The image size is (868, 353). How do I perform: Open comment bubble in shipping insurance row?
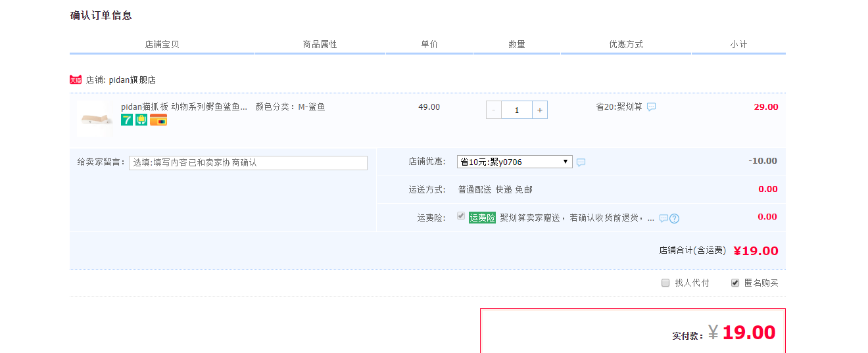click(x=663, y=218)
